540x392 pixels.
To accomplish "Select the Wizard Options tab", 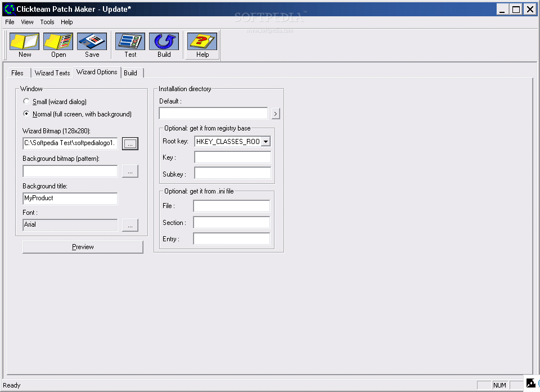I will (x=97, y=72).
